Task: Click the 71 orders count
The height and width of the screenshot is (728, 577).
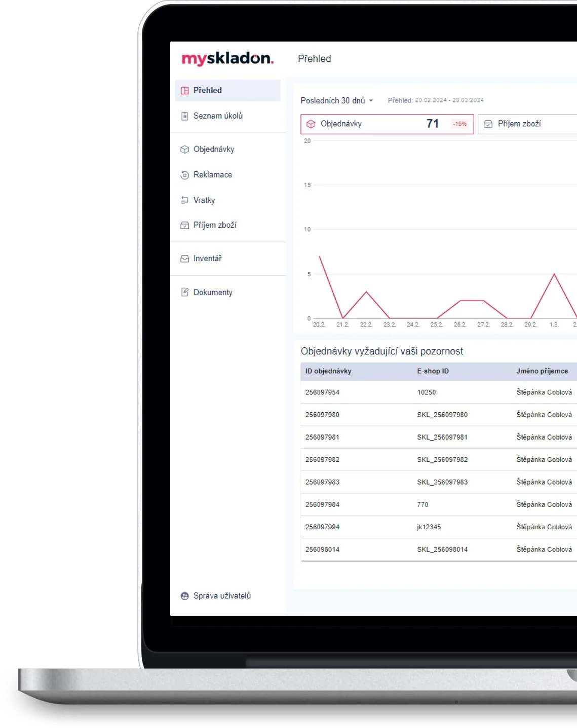Action: [433, 124]
